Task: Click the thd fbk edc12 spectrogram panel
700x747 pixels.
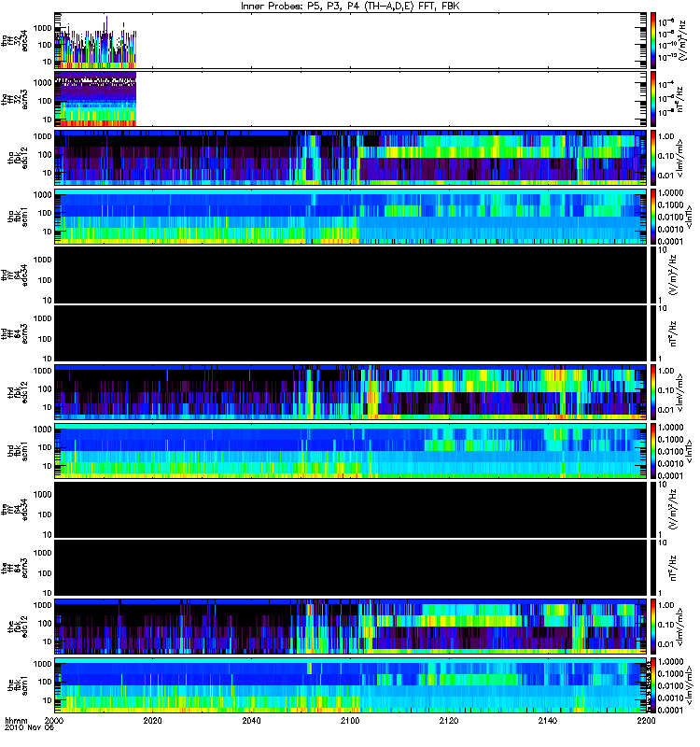Action: (350, 392)
